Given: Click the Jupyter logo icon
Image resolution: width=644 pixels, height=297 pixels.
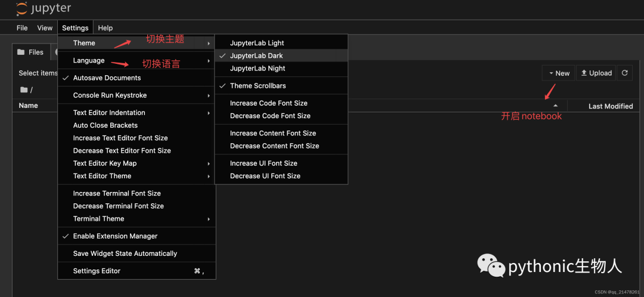Looking at the screenshot, I should point(21,9).
